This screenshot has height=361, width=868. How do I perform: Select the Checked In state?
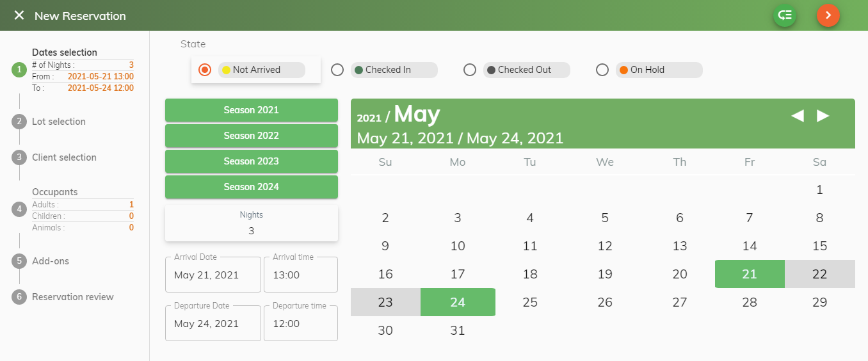[337, 70]
